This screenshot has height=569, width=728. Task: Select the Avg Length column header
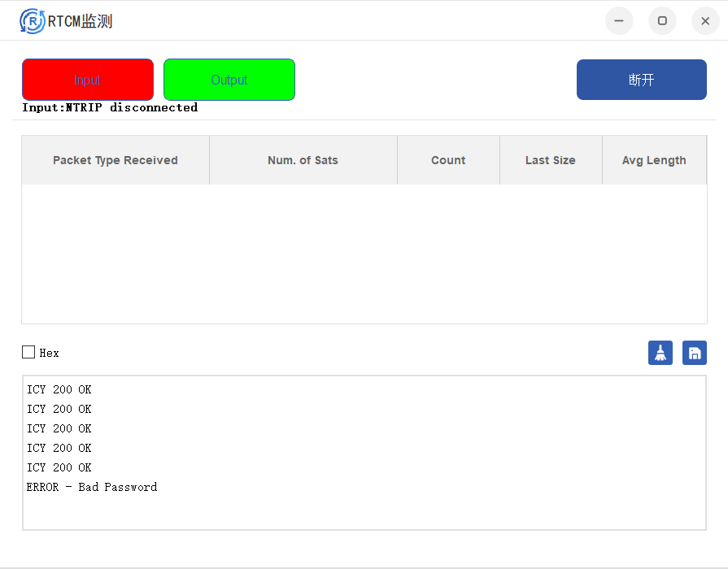click(654, 160)
